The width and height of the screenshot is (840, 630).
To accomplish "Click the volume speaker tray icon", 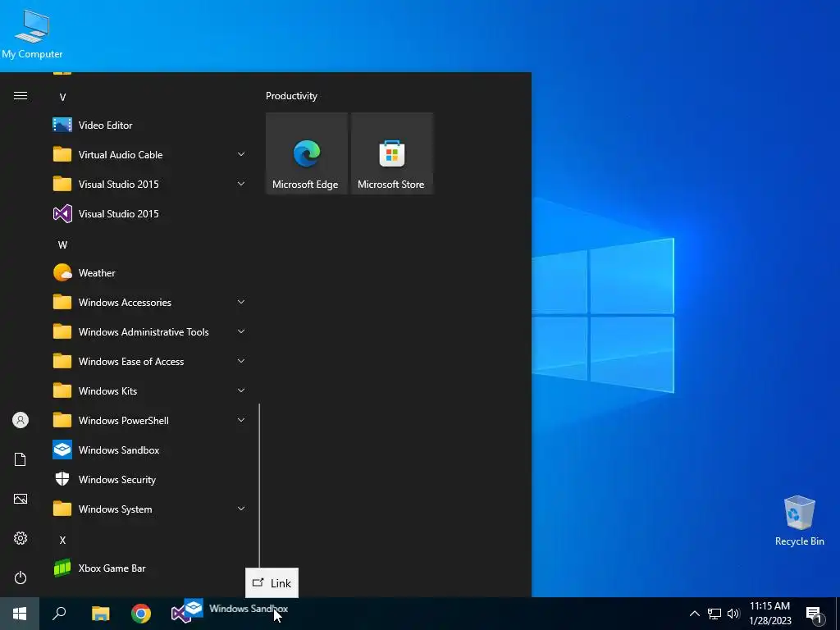I will pyautogui.click(x=733, y=614).
